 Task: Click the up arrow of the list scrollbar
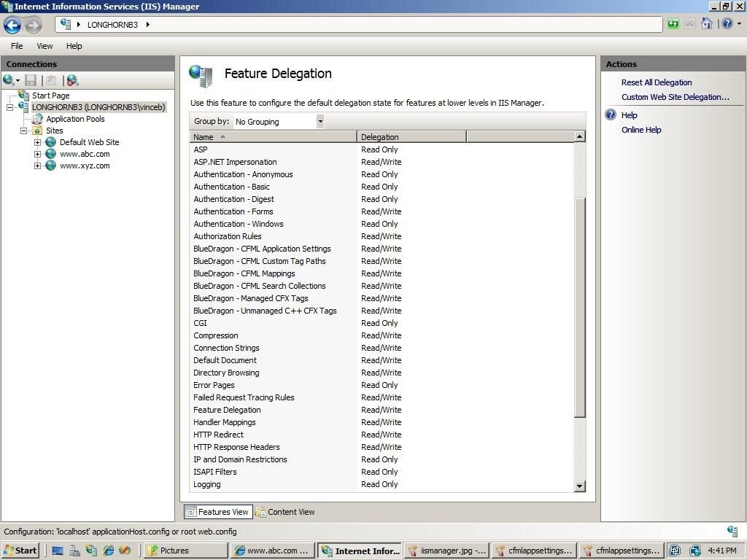579,136
